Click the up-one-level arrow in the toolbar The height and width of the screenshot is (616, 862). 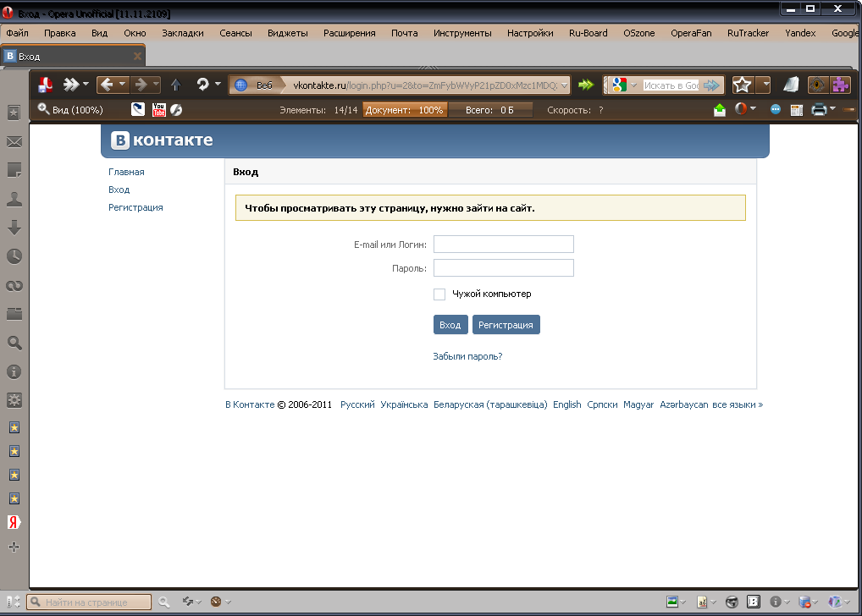(176, 85)
